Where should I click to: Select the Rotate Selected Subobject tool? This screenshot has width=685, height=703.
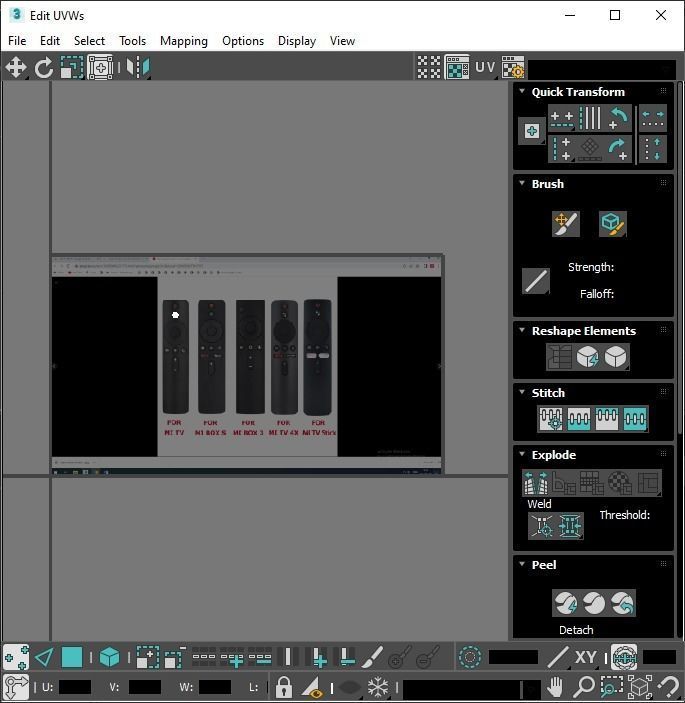pos(43,68)
